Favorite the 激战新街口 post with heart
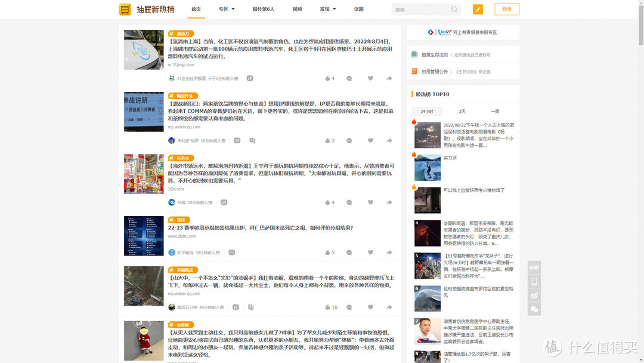The image size is (644, 363). pos(370,140)
